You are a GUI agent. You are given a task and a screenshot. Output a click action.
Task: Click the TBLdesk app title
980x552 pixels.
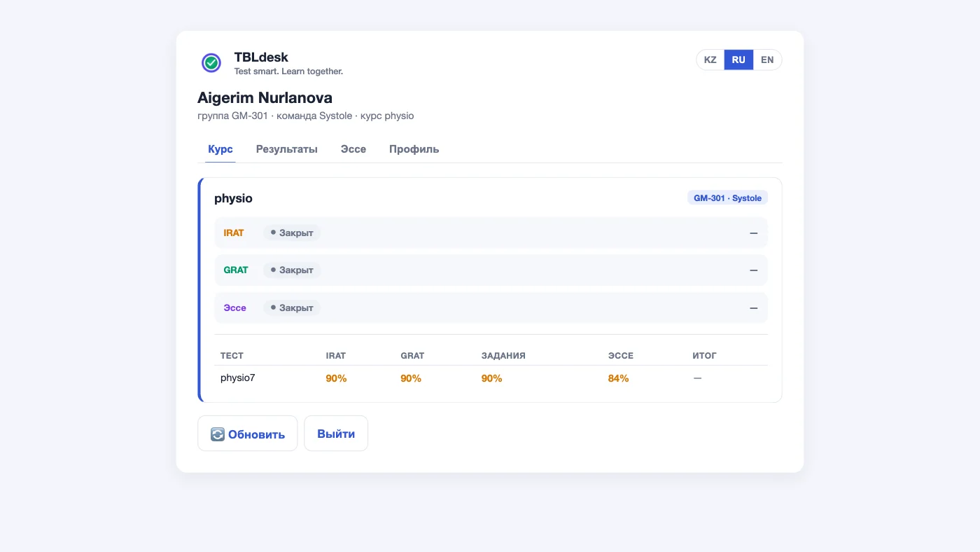pyautogui.click(x=261, y=57)
